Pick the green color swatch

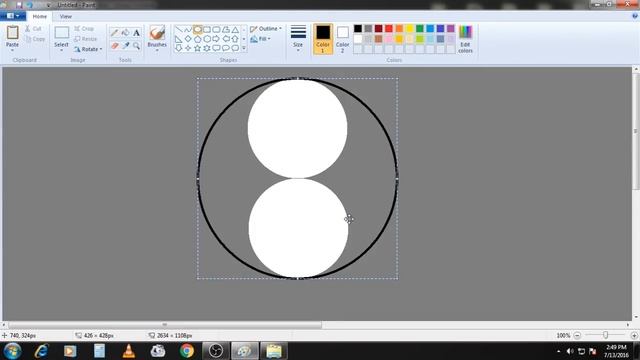click(420, 29)
